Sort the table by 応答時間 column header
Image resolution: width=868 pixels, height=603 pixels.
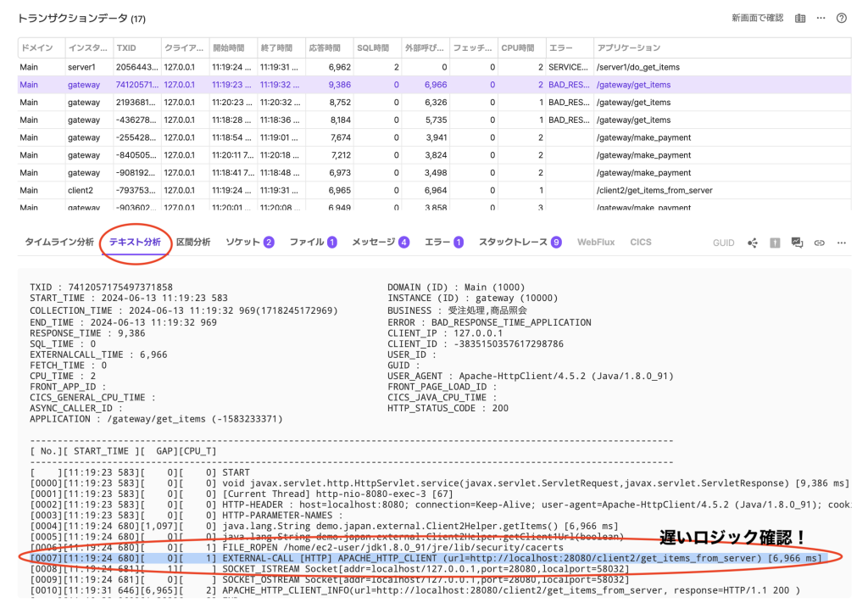point(324,47)
